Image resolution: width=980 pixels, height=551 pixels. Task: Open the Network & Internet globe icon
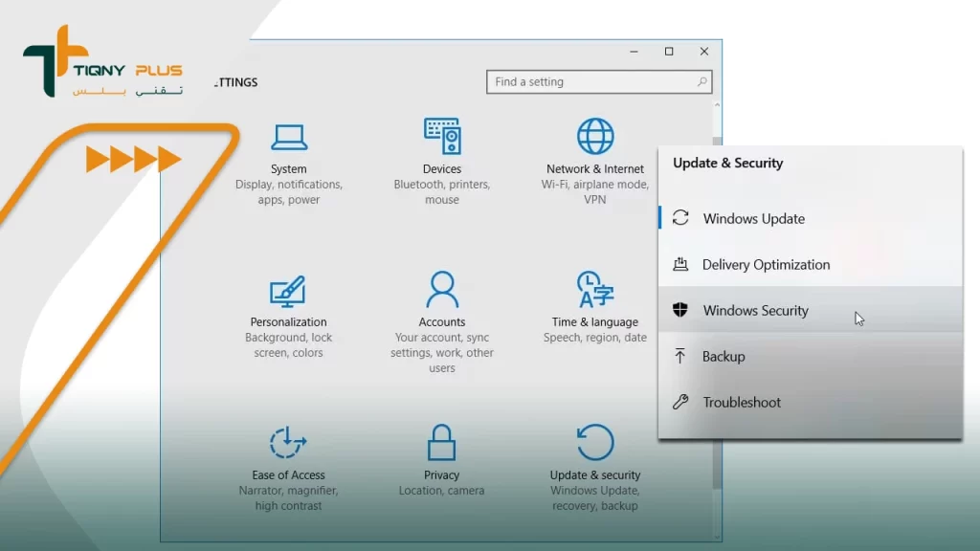tap(595, 136)
